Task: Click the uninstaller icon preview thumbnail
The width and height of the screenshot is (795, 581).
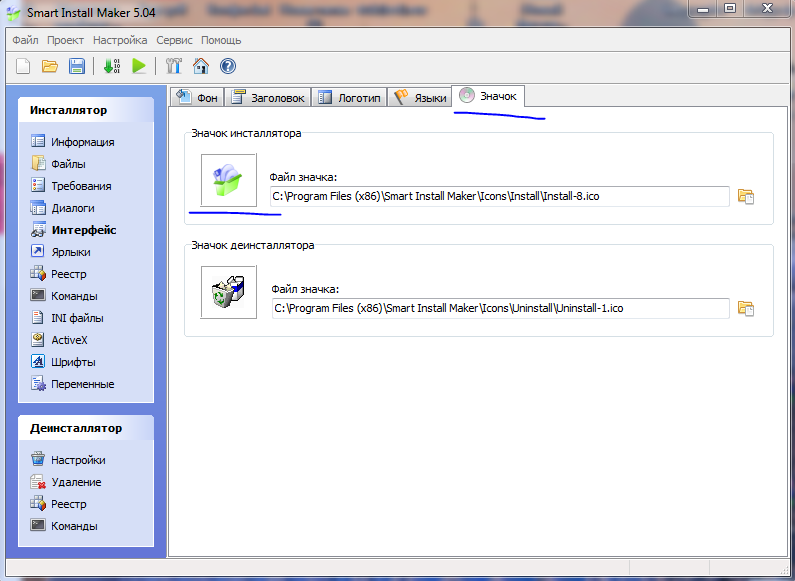Action: pos(229,292)
